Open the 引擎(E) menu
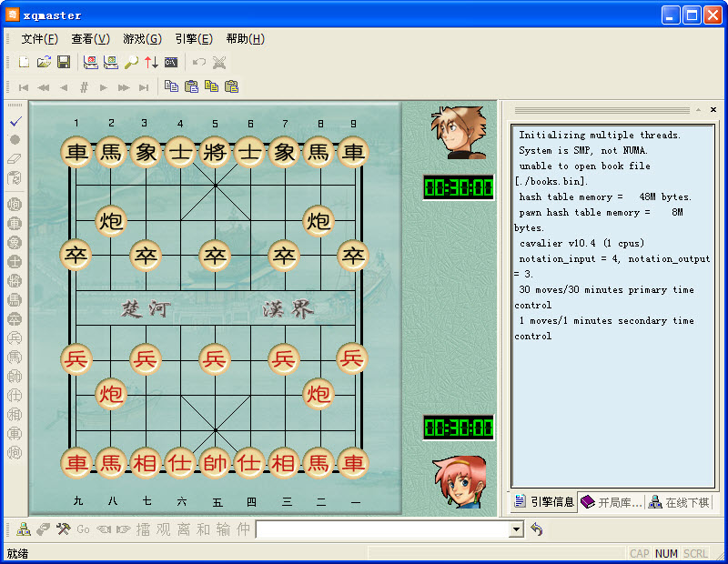 [x=194, y=39]
